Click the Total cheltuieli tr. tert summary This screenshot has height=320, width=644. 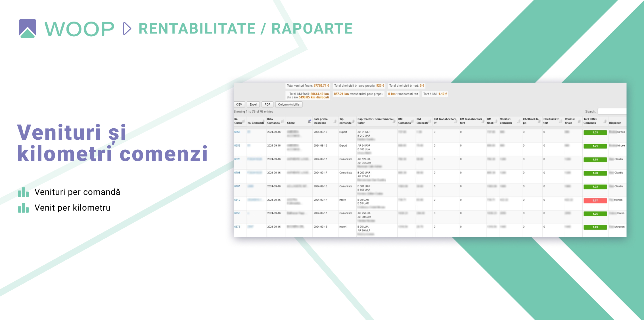(x=407, y=86)
